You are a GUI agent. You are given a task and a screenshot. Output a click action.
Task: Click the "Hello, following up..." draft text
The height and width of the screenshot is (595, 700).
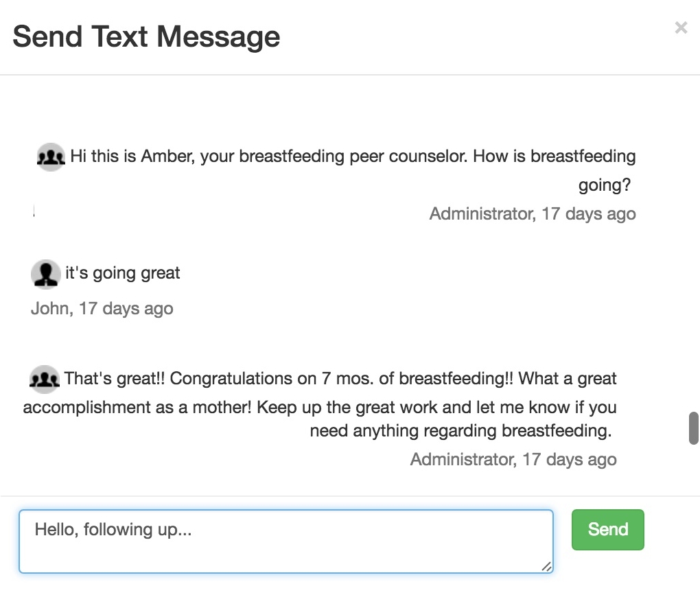click(x=113, y=529)
